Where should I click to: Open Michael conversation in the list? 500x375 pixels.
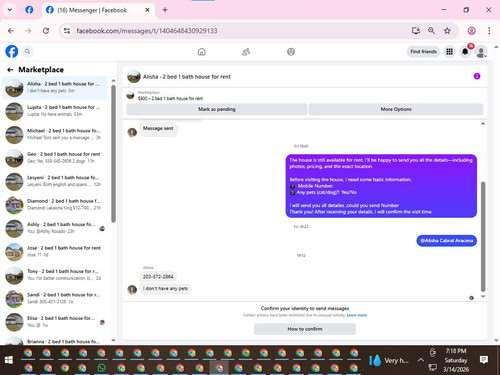pos(55,134)
